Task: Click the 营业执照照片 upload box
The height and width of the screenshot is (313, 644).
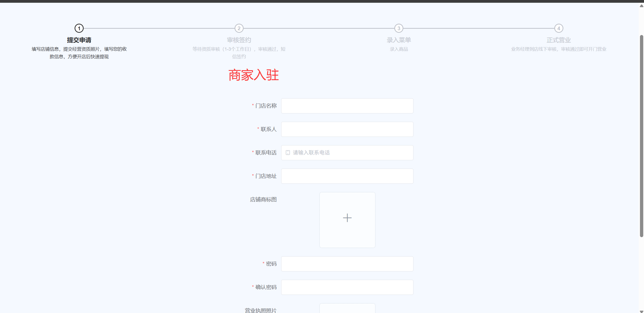Action: [347, 309]
